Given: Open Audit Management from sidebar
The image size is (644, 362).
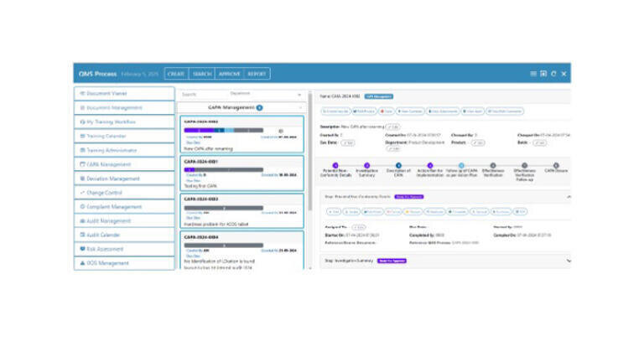Looking at the screenshot, I should coord(124,221).
